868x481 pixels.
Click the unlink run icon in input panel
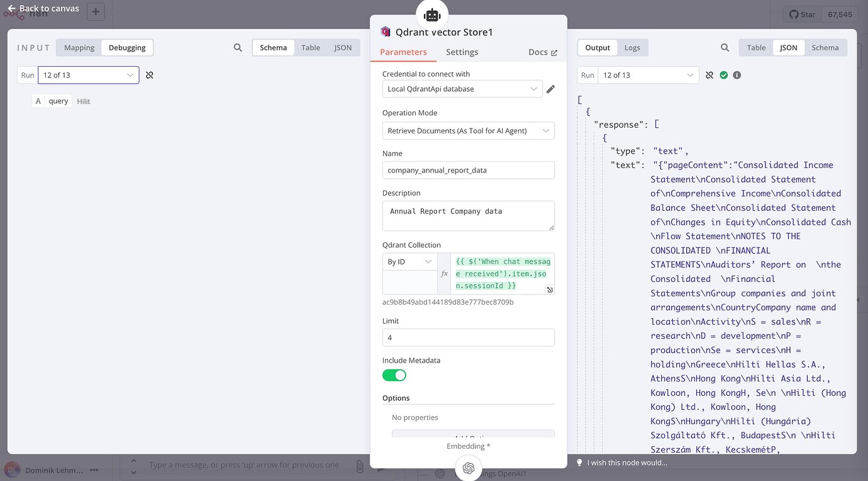[x=150, y=75]
